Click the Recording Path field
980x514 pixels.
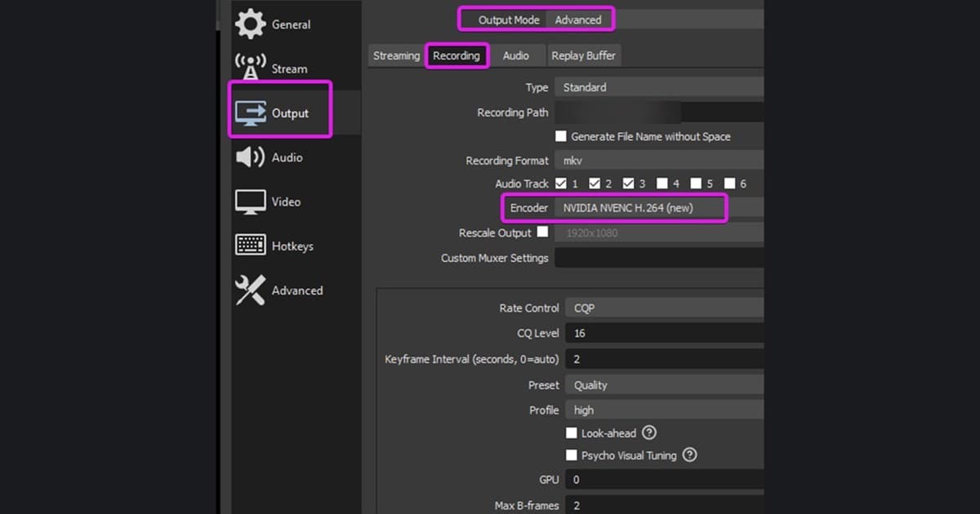pyautogui.click(x=659, y=113)
